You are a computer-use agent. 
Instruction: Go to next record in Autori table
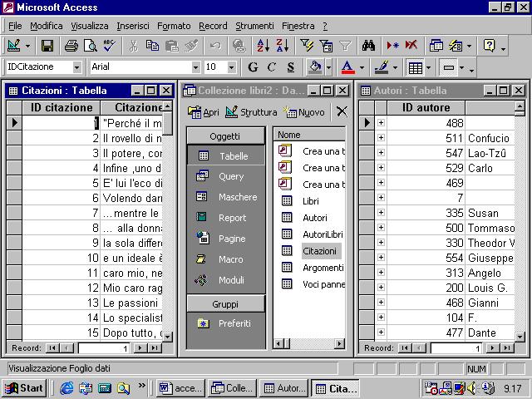coord(492,348)
